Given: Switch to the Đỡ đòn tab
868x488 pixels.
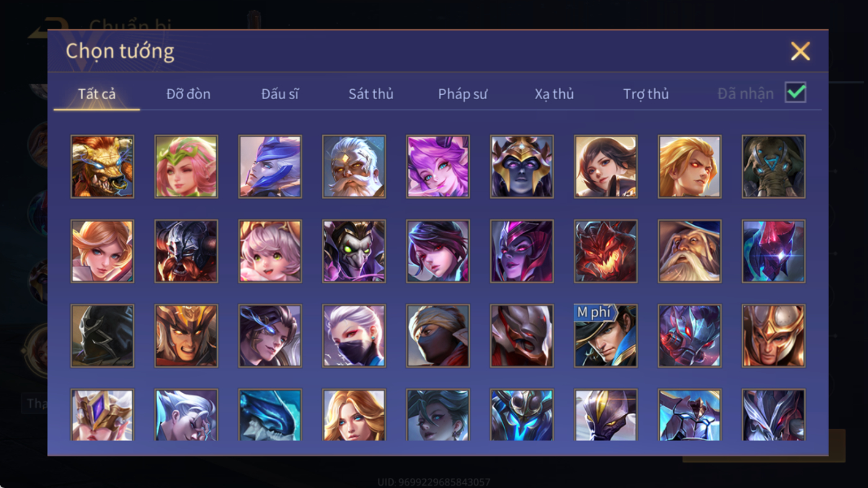Looking at the screenshot, I should point(188,94).
